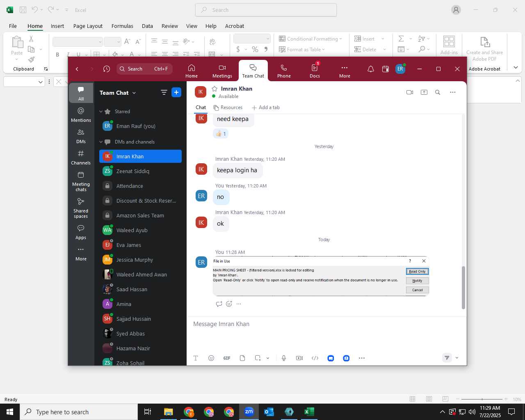Click the Zoom history clock icon
The width and height of the screenshot is (525, 420).
tap(107, 69)
